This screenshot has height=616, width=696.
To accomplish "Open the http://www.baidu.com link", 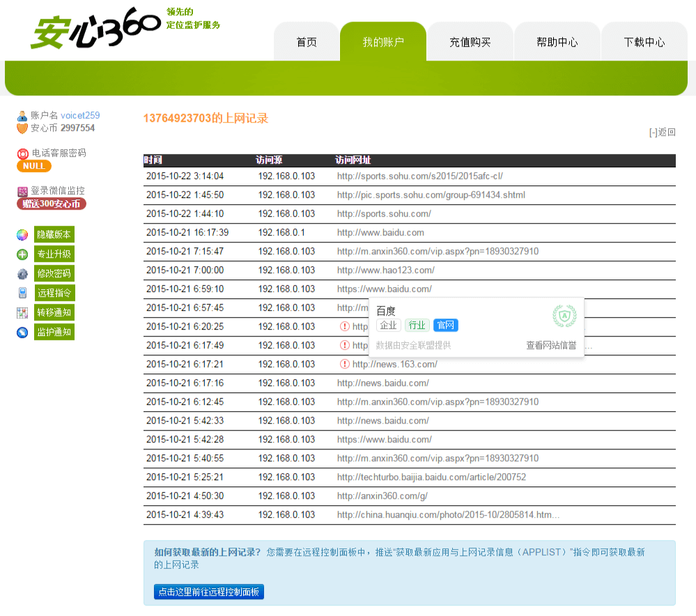I will [x=380, y=233].
